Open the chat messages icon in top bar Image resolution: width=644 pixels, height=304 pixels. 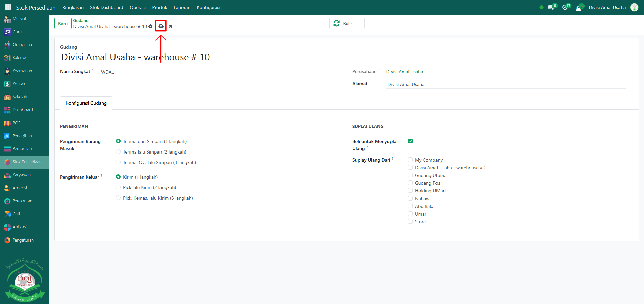[551, 7]
